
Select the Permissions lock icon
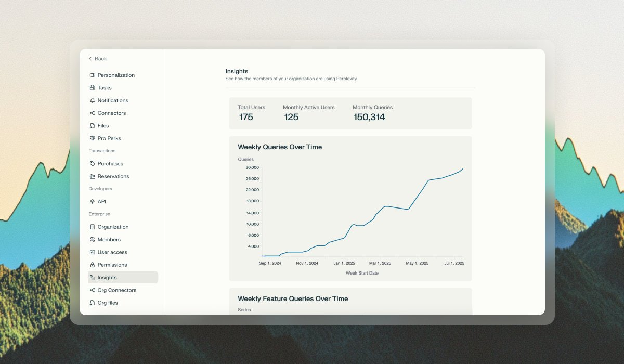92,265
